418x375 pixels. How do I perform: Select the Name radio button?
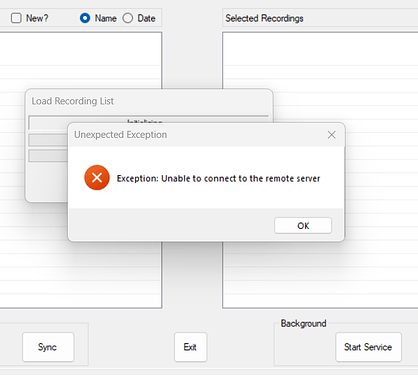[x=85, y=18]
